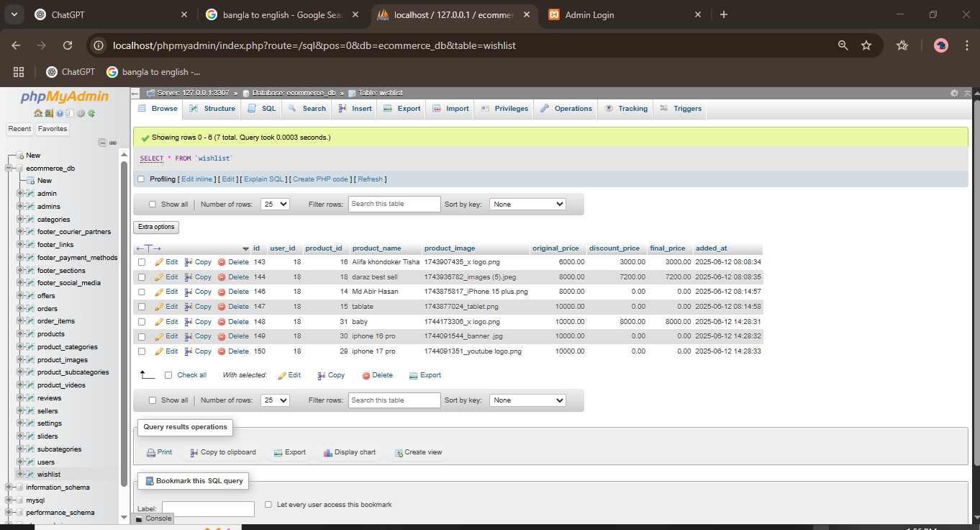The height and width of the screenshot is (530, 980).
Task: Click the collapse all icon in sidebar
Action: point(102,143)
